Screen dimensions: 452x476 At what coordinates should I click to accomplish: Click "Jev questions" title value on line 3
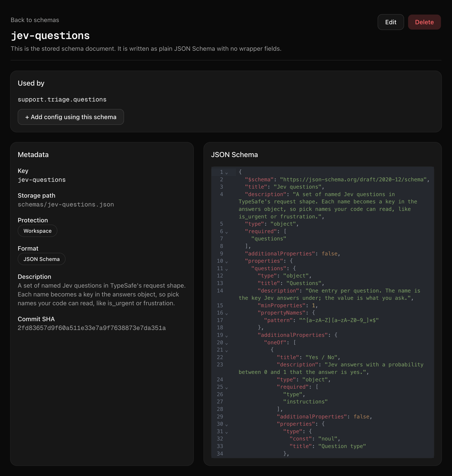[x=298, y=187]
